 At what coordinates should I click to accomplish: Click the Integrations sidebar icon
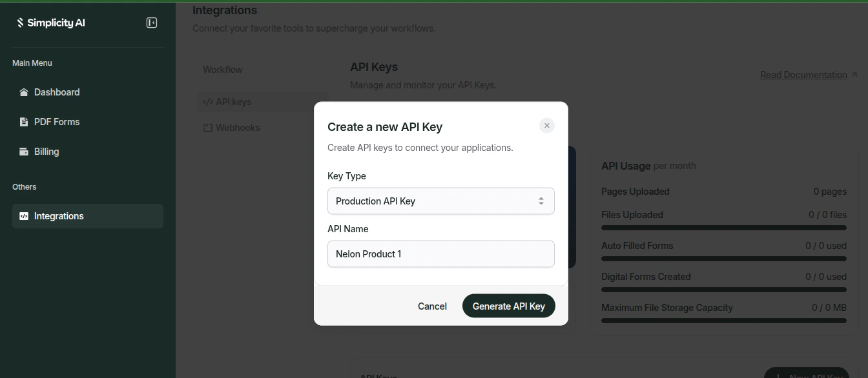[x=23, y=215]
